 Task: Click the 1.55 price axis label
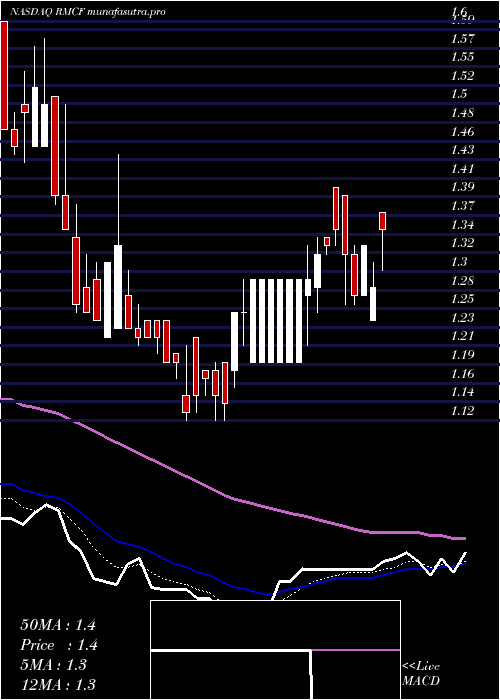462,57
